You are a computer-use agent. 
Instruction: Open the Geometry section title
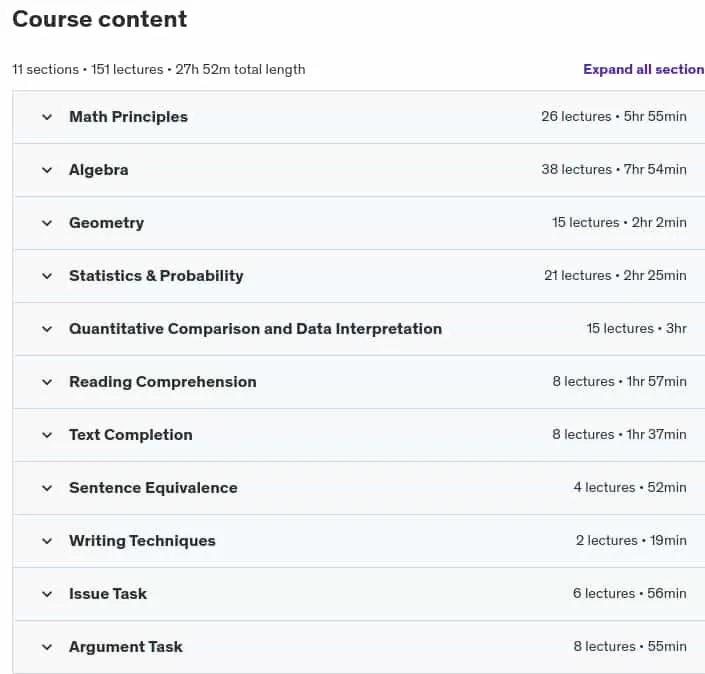[107, 223]
